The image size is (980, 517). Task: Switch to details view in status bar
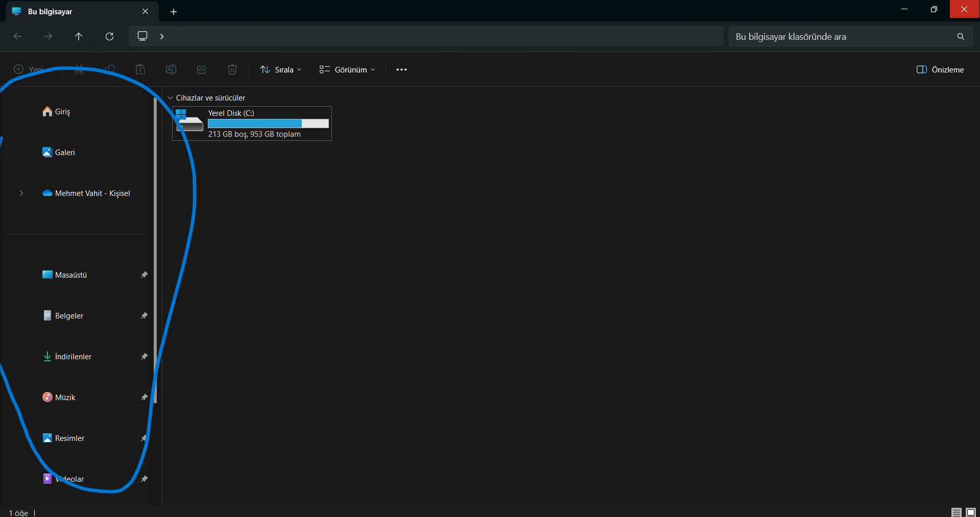(957, 512)
